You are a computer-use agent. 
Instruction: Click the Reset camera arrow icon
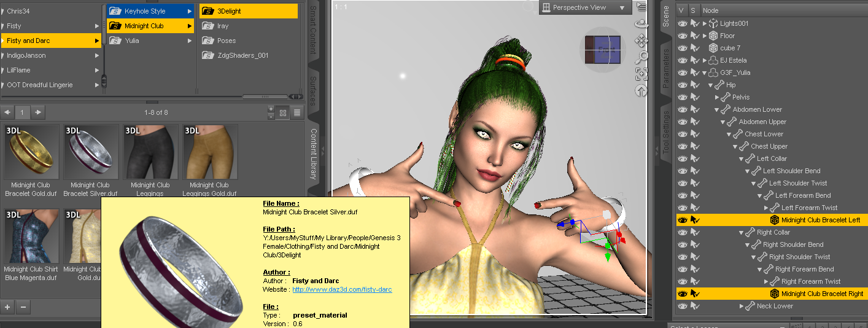coord(641,90)
